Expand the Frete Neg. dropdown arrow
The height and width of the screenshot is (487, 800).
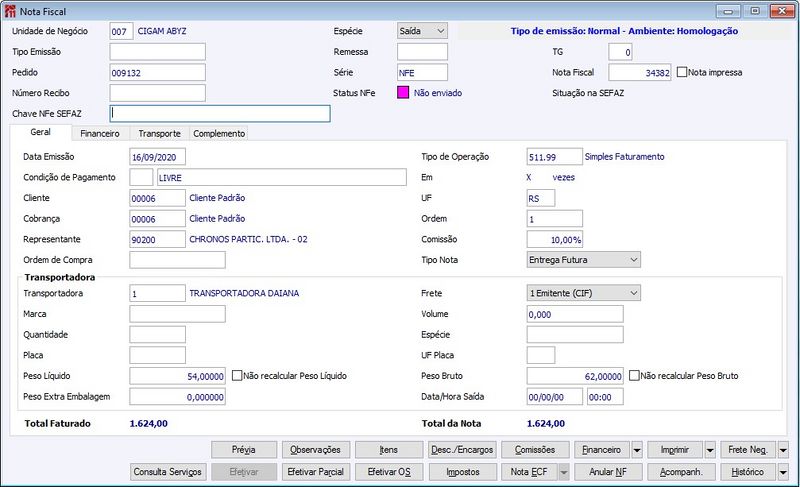tap(783, 450)
